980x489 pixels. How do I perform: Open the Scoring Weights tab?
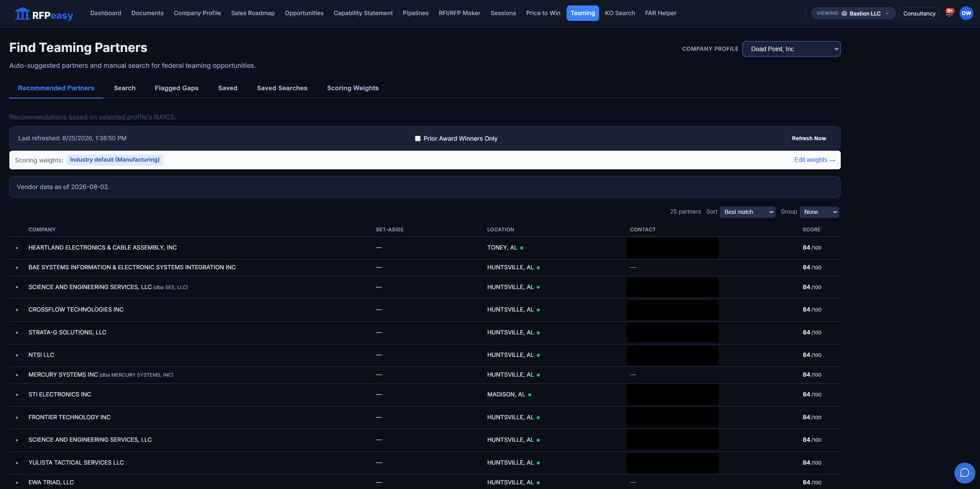click(353, 88)
